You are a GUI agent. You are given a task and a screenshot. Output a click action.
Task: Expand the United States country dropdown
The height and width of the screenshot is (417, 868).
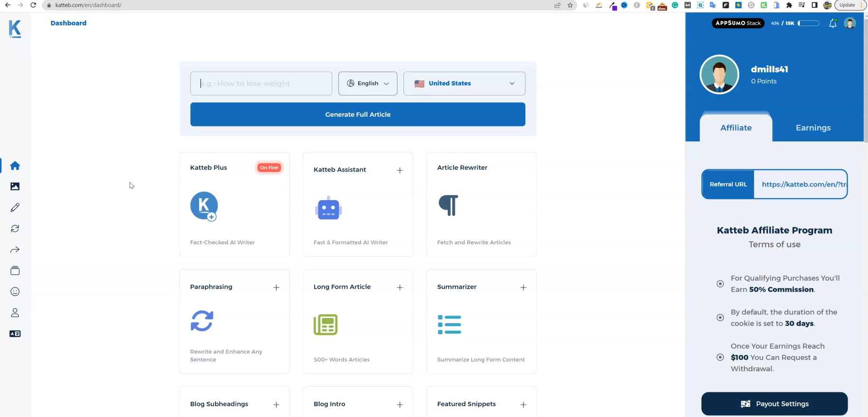pos(464,83)
